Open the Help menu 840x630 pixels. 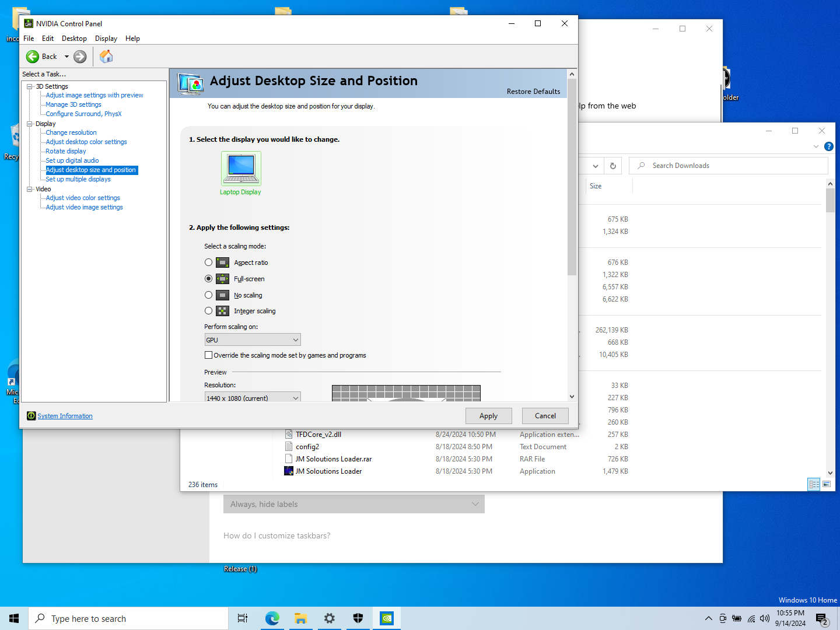132,38
